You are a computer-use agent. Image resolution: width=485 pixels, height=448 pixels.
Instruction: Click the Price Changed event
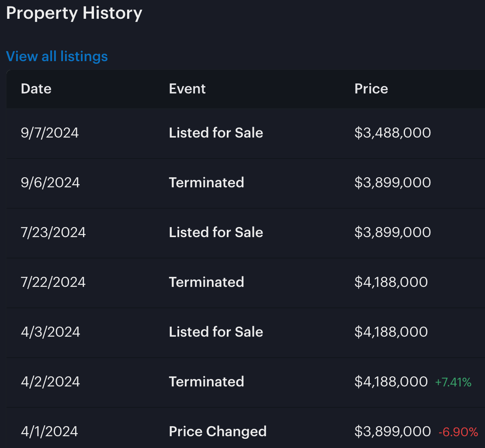pos(218,431)
